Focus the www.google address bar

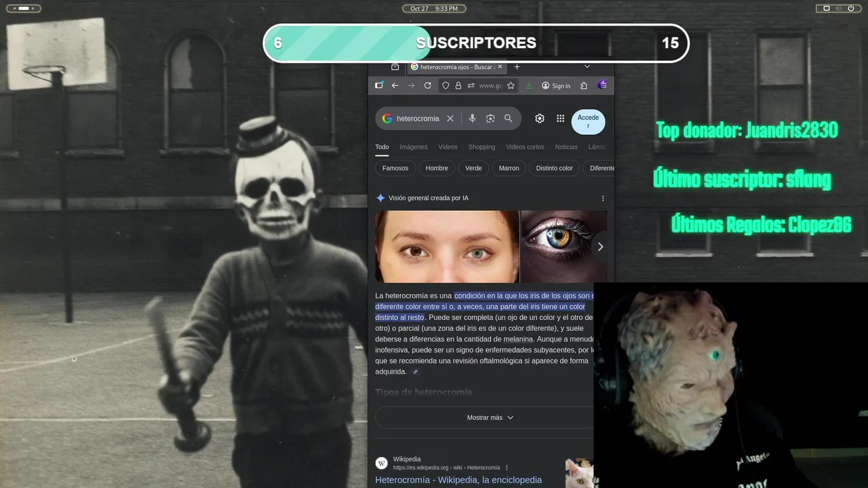click(x=490, y=85)
